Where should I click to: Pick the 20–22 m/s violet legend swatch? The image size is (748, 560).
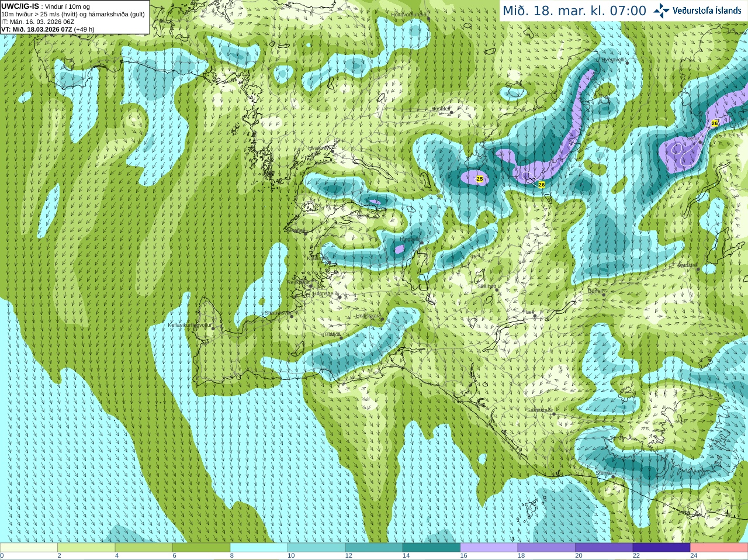[604, 548]
